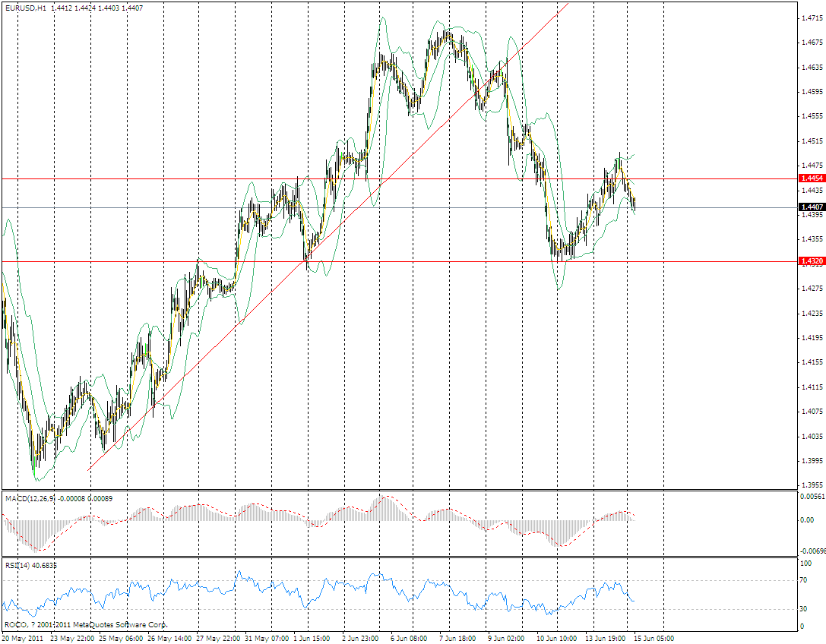Click the 1.4635 price axis value
The height and width of the screenshot is (644, 826).
coord(812,67)
